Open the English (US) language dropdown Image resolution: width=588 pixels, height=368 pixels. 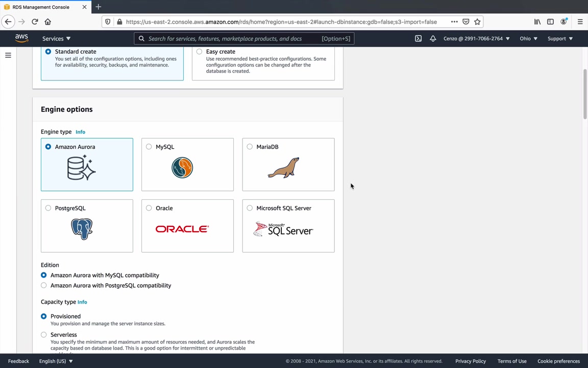(x=56, y=361)
